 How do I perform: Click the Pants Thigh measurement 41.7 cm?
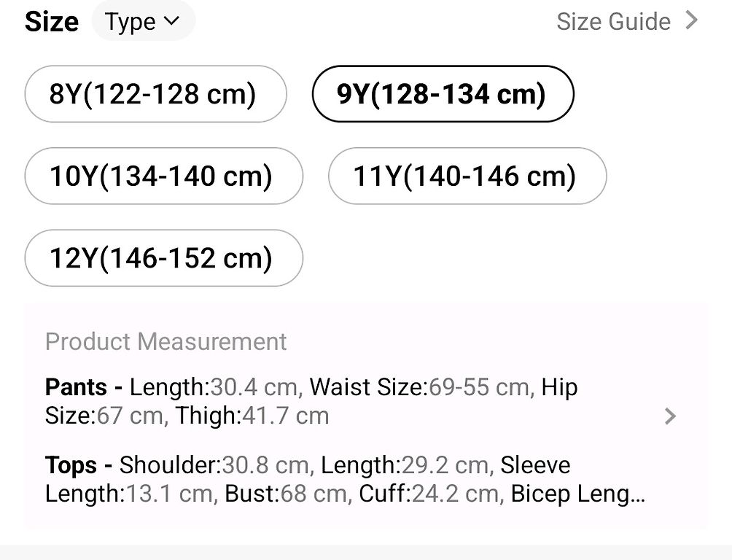[x=285, y=416]
